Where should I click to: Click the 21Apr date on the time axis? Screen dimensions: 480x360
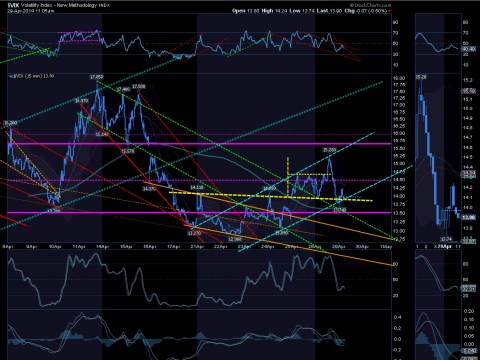(x=197, y=247)
